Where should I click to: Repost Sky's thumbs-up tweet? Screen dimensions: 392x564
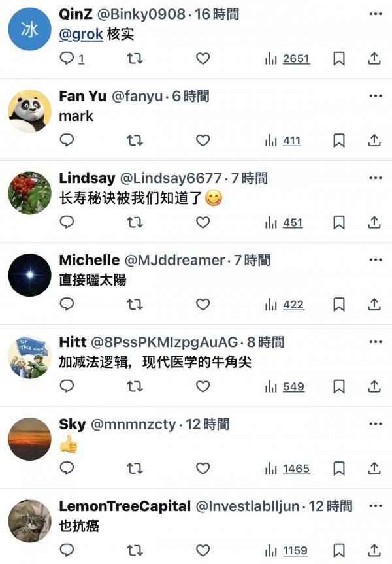[135, 469]
